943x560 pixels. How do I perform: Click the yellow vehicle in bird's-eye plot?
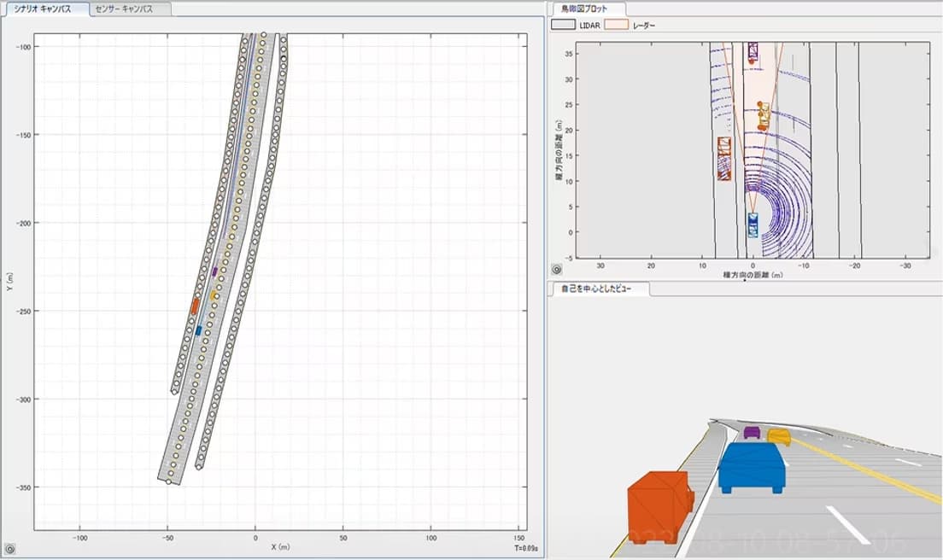[763, 115]
